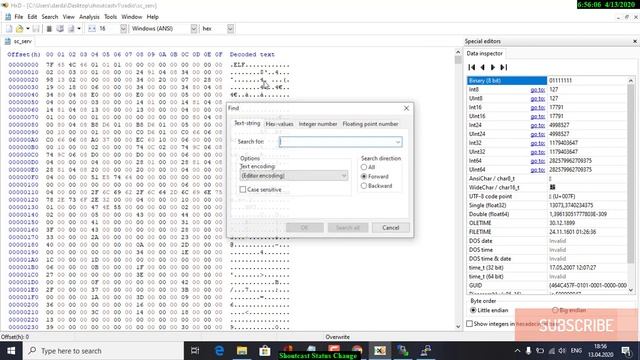Open the View menu
The image size is (640, 360).
[x=68, y=17]
